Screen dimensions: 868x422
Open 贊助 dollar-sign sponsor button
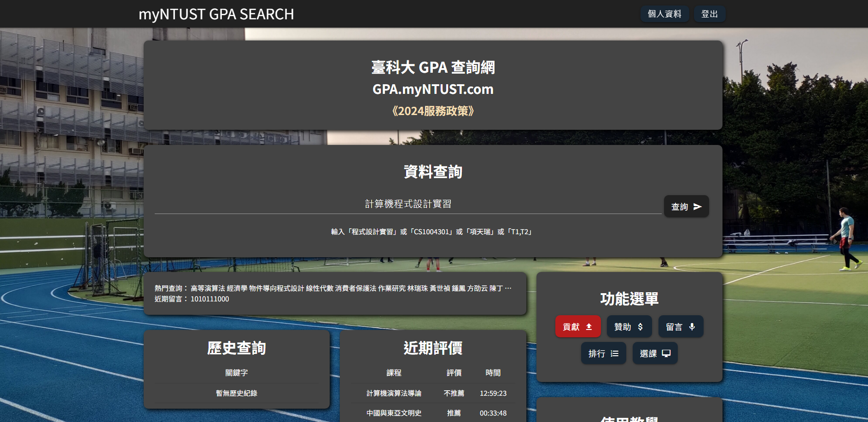click(629, 327)
